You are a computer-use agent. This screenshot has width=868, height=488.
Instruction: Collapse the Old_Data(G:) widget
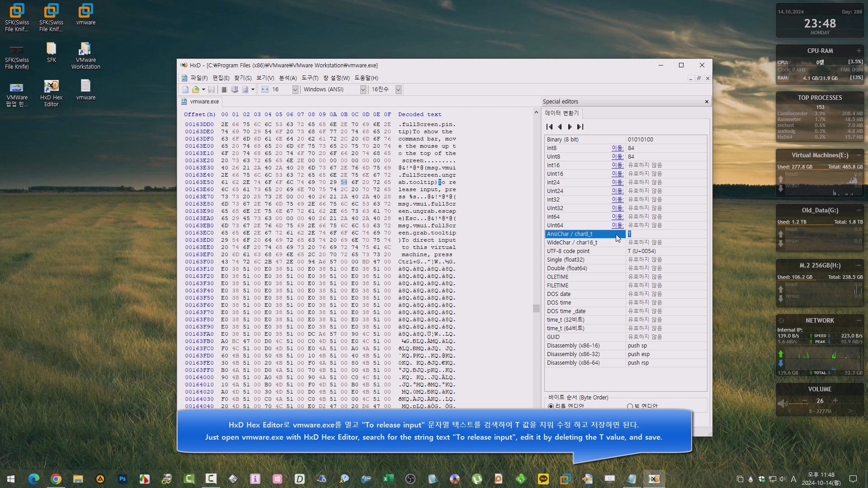coord(859,210)
